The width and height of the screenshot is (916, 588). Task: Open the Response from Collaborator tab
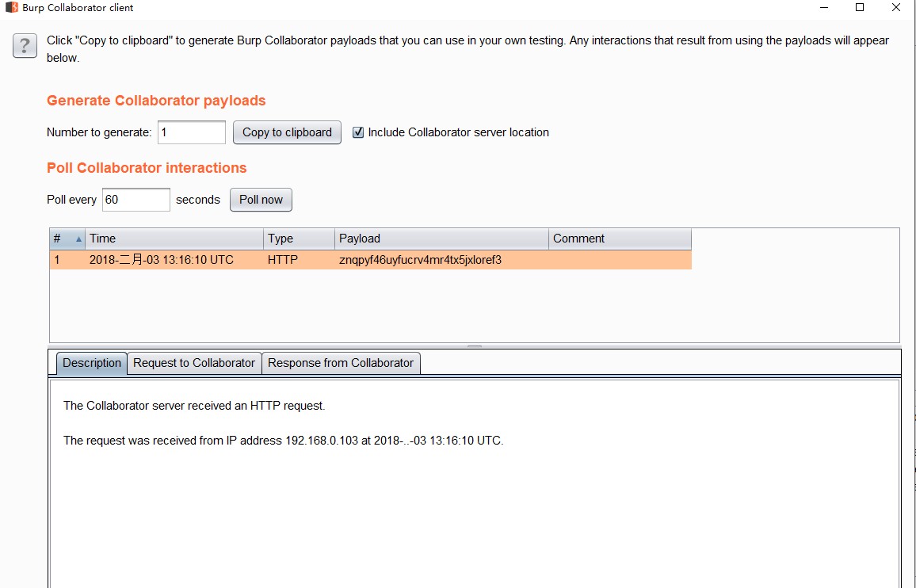click(341, 363)
